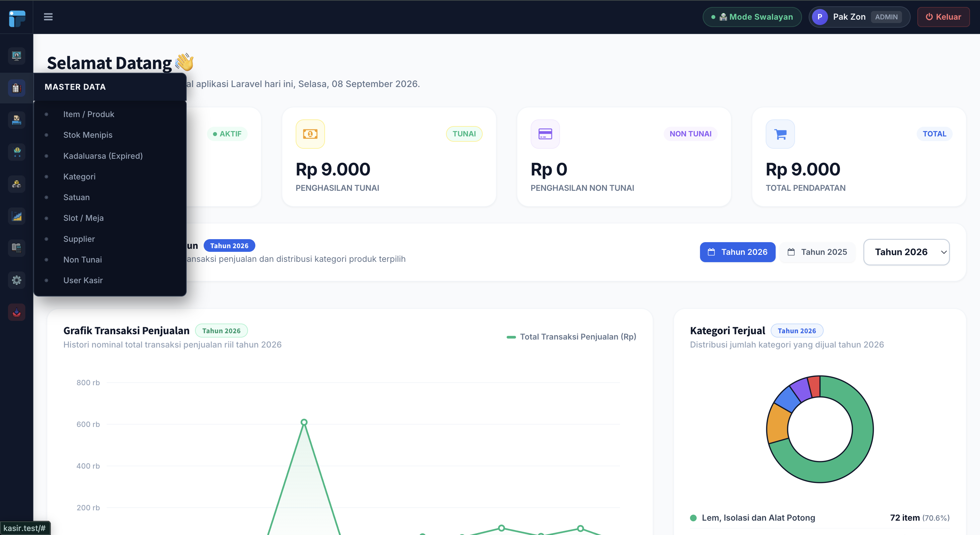
Task: Select the blue Tahun 2026 filter button
Action: [x=737, y=252]
